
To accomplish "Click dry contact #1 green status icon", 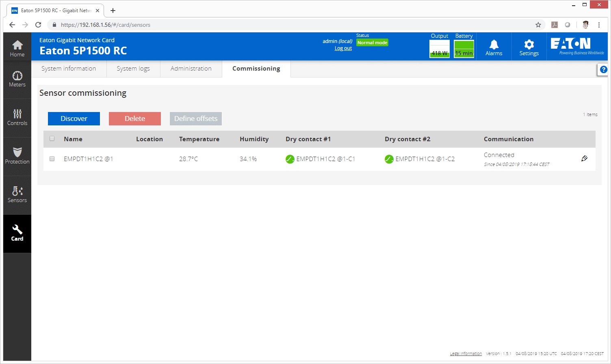I will (x=290, y=159).
